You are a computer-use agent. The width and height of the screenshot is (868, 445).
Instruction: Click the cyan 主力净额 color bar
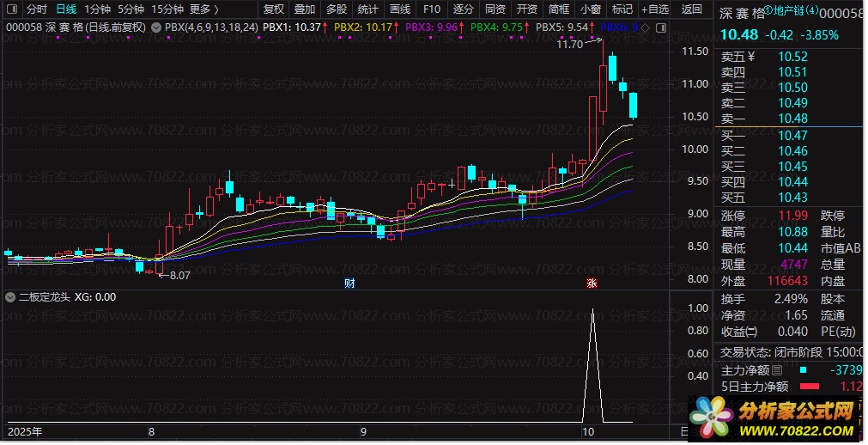tap(804, 371)
